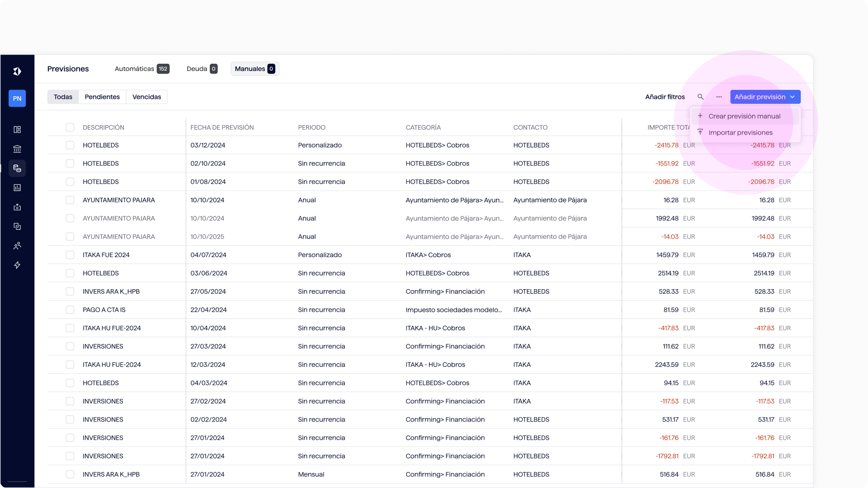Open the PN profile avatar
The height and width of the screenshot is (488, 868).
click(17, 99)
